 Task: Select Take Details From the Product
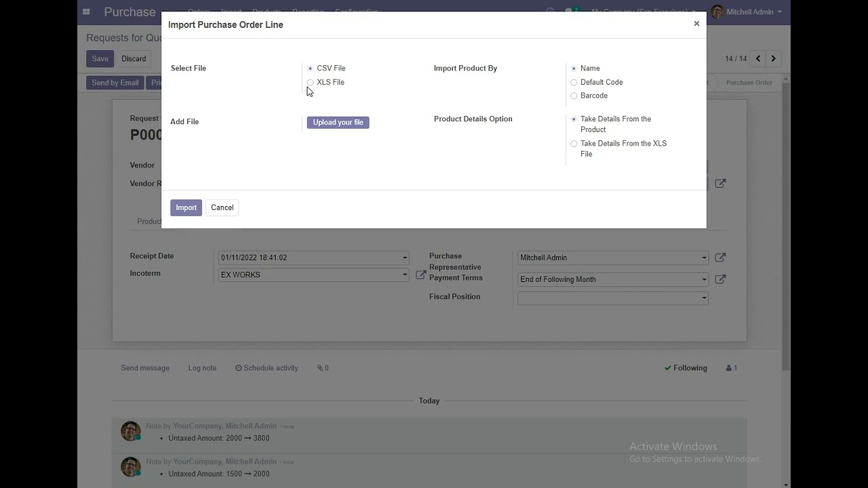(x=574, y=119)
